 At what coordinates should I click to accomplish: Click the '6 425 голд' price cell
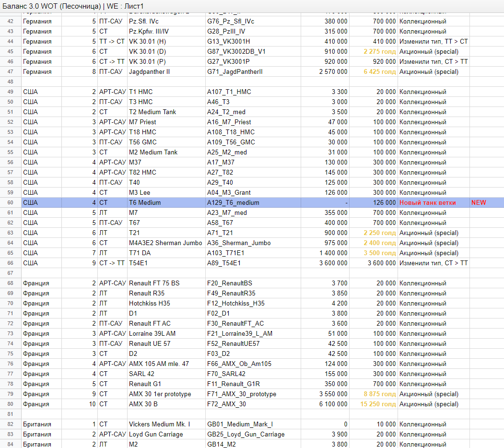pyautogui.click(x=373, y=72)
